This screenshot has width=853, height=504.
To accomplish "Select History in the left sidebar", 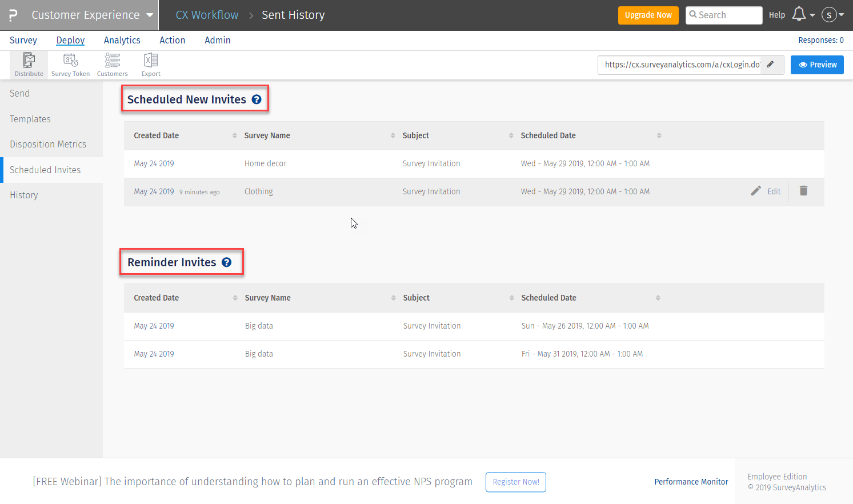I will [24, 195].
